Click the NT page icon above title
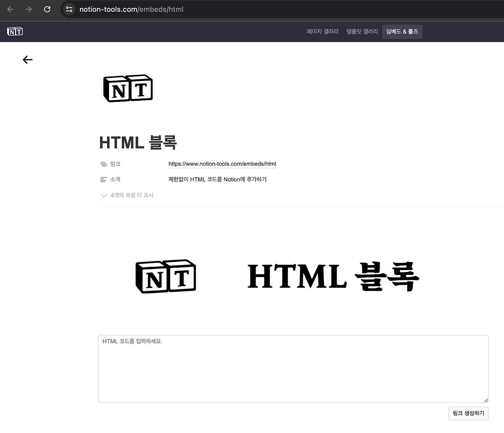This screenshot has width=504, height=433. tap(128, 88)
